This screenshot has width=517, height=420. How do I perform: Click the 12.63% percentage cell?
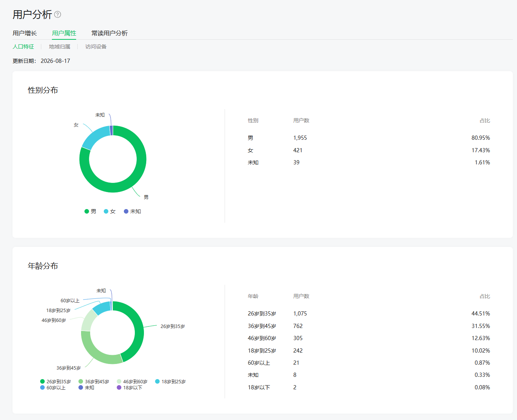pyautogui.click(x=481, y=338)
